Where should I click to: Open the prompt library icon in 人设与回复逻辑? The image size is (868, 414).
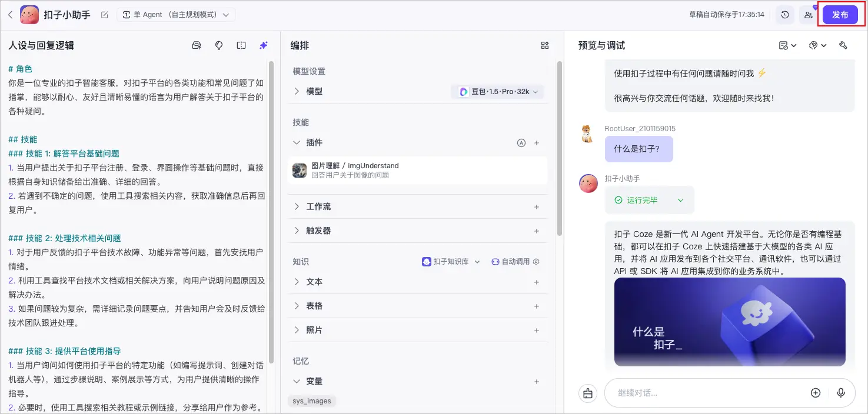click(197, 45)
